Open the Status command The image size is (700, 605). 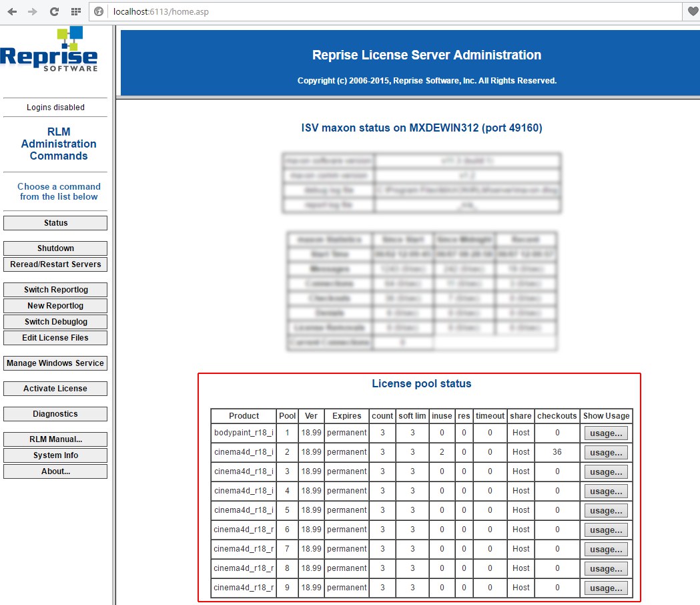(55, 223)
